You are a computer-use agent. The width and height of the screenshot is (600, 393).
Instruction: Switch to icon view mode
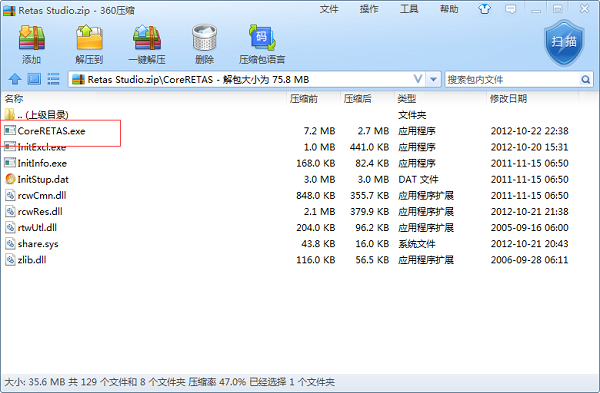point(34,79)
